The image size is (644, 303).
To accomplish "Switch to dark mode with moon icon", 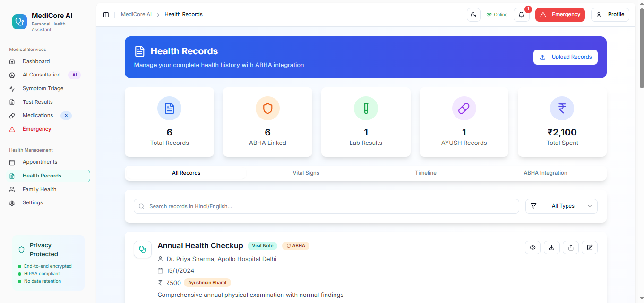I will pos(473,15).
